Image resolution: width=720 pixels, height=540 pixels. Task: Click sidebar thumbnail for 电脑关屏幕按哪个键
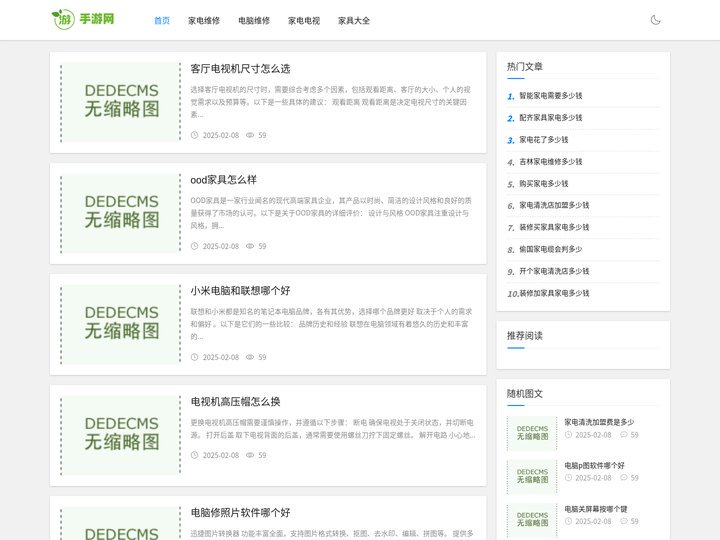click(x=532, y=520)
